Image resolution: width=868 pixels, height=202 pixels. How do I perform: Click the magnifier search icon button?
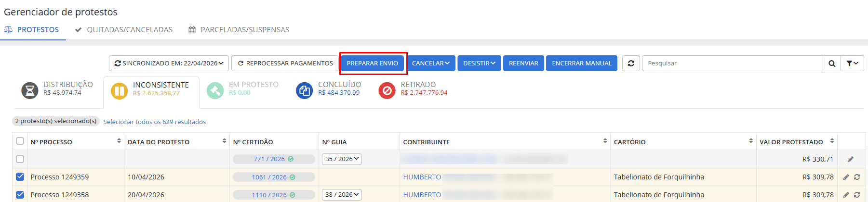(832, 63)
